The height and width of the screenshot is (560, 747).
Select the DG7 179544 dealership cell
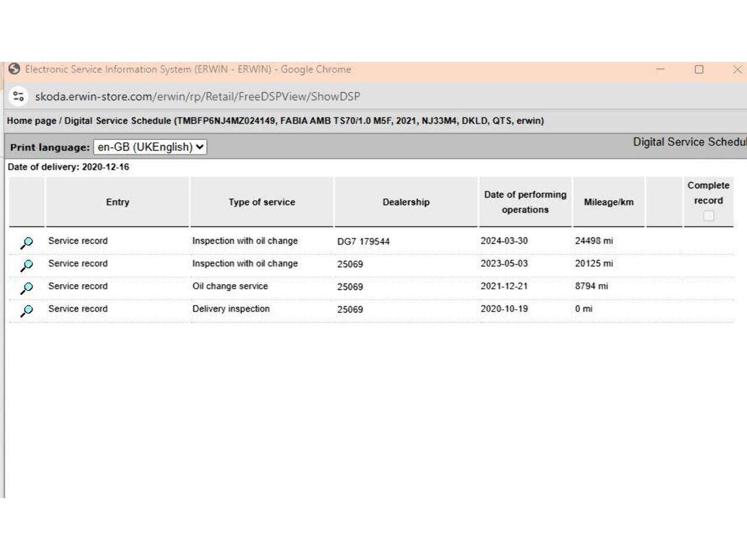[x=363, y=242]
